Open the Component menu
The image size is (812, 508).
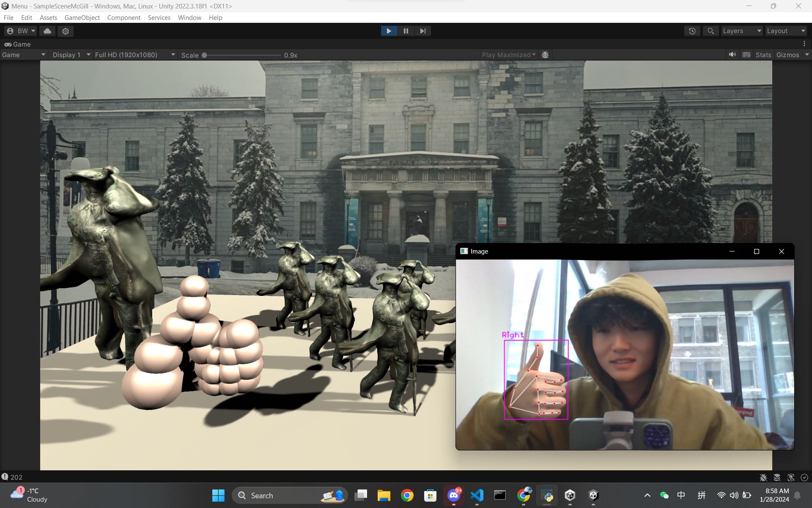click(123, 17)
